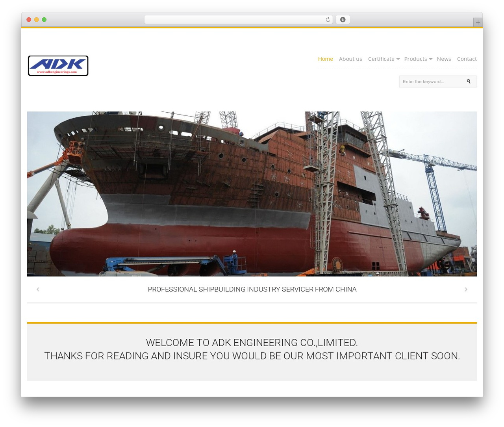Open the News menu item

pos(444,59)
